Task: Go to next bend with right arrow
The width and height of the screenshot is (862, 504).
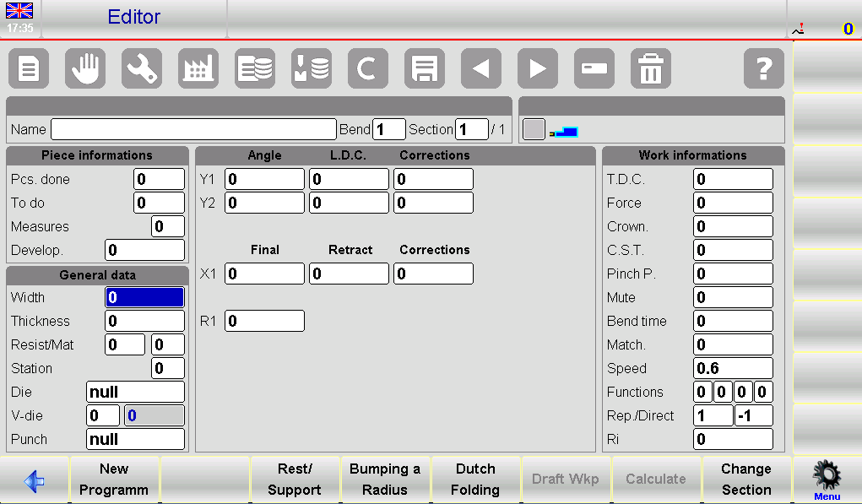Action: coord(538,69)
